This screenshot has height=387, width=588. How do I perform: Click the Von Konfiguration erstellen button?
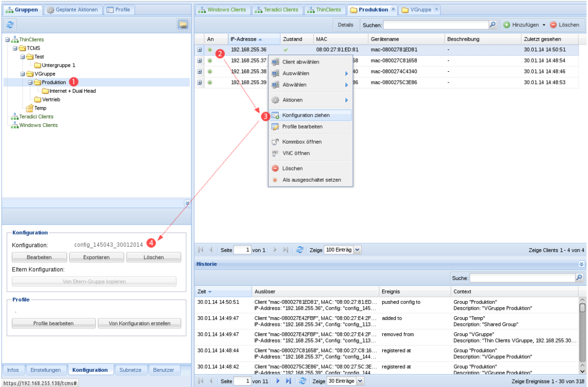(x=139, y=323)
